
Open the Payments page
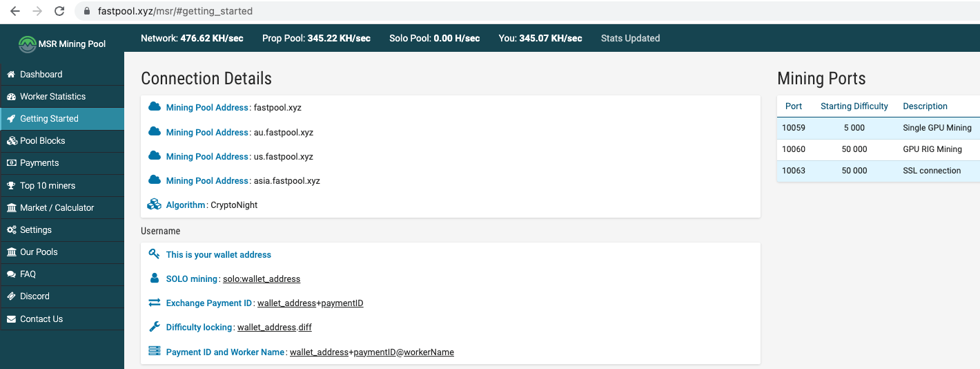coord(62,163)
